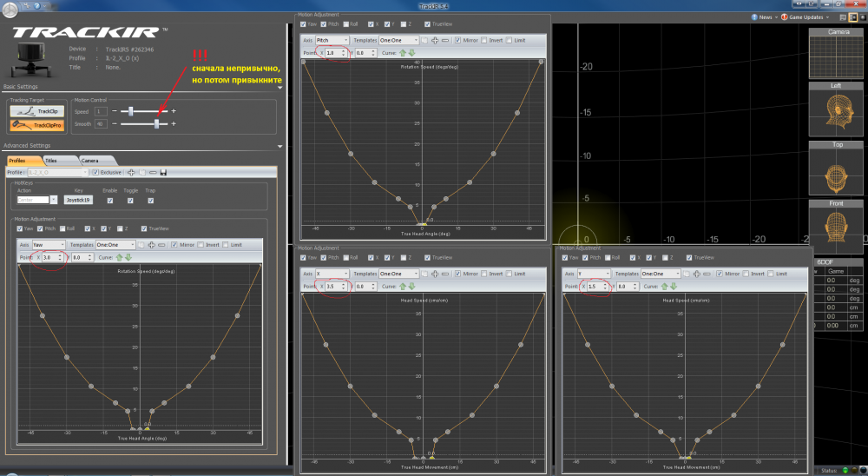Select the TrackClipPro tracking target
Image resolution: width=868 pixels, height=476 pixels.
click(36, 125)
